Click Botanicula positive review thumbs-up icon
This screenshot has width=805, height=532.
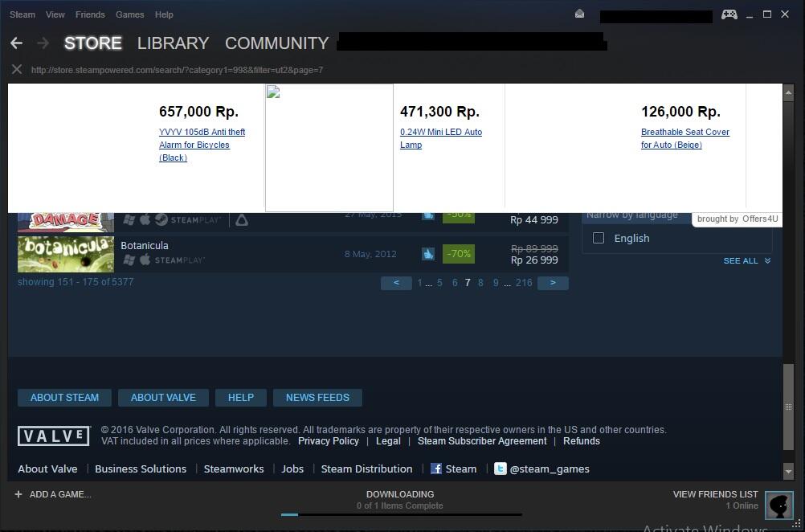coord(427,254)
